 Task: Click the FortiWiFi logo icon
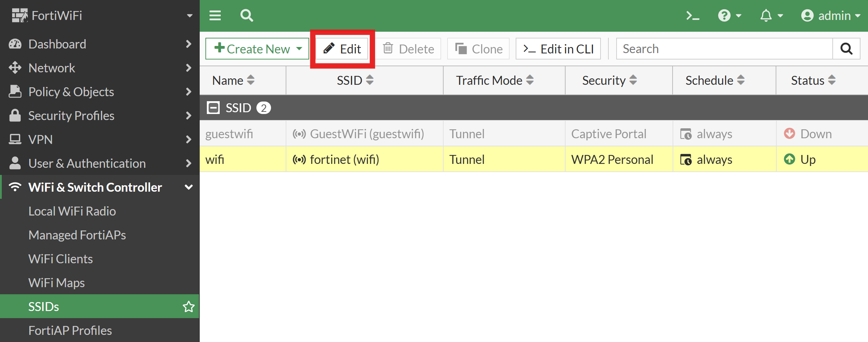pos(20,15)
